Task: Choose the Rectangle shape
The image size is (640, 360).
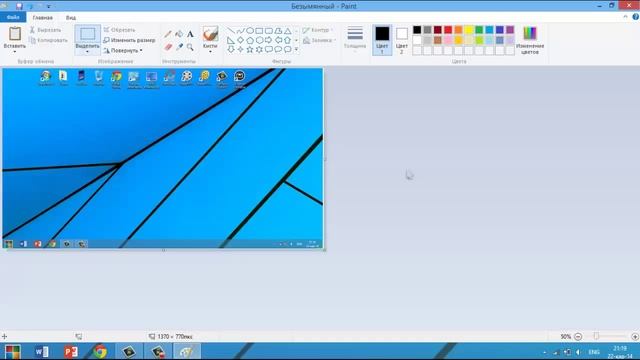Action: tap(259, 31)
